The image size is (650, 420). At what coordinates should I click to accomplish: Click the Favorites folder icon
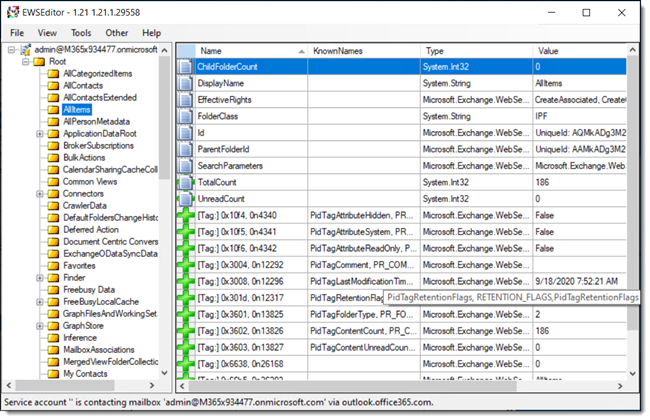(53, 266)
